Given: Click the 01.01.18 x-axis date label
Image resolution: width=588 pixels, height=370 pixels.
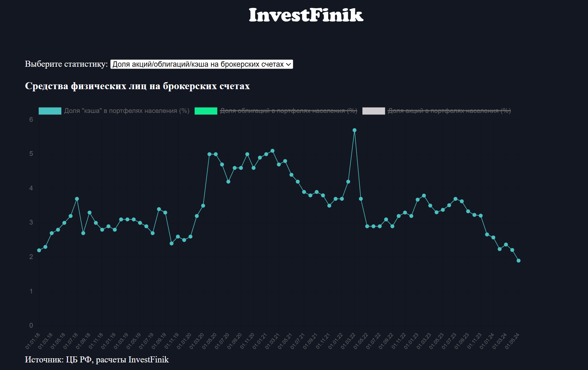Looking at the screenshot, I should (x=33, y=341).
